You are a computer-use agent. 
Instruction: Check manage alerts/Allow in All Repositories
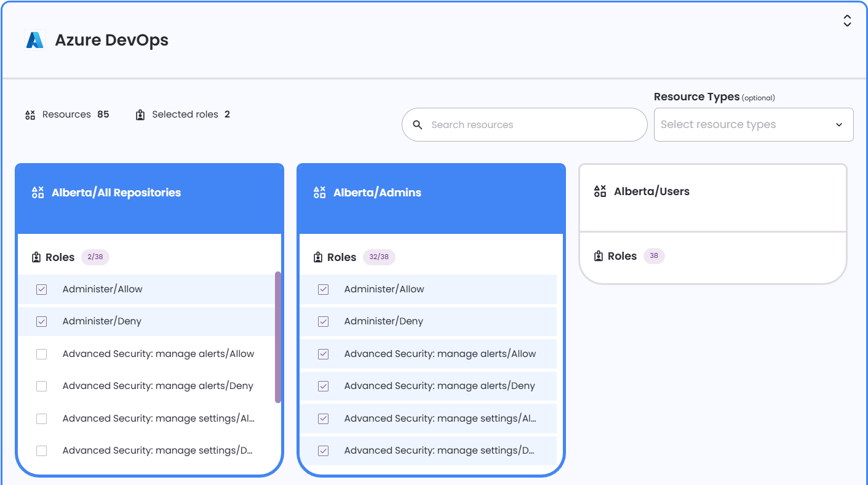point(41,354)
